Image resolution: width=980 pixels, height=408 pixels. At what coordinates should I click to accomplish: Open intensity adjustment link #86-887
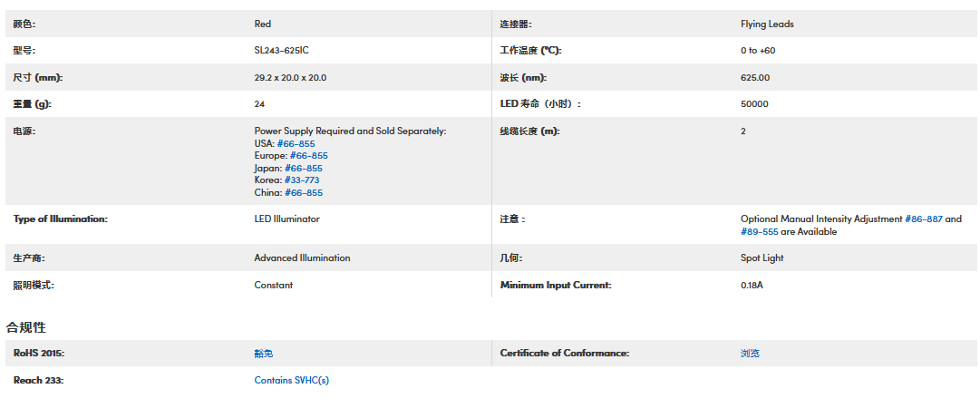[x=924, y=219]
